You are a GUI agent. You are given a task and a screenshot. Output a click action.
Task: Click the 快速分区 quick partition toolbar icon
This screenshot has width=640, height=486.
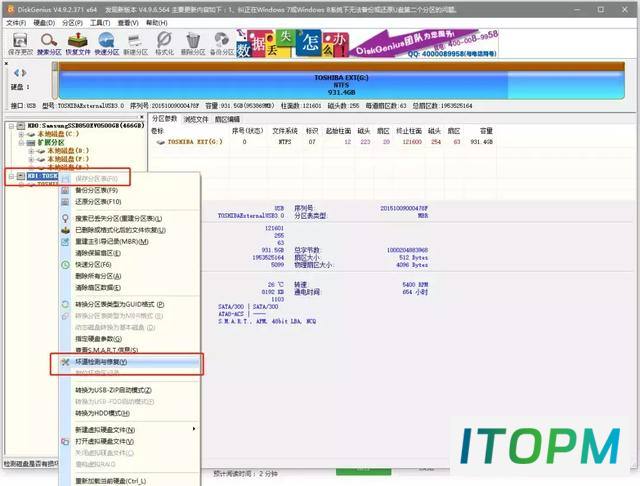pyautogui.click(x=106, y=40)
